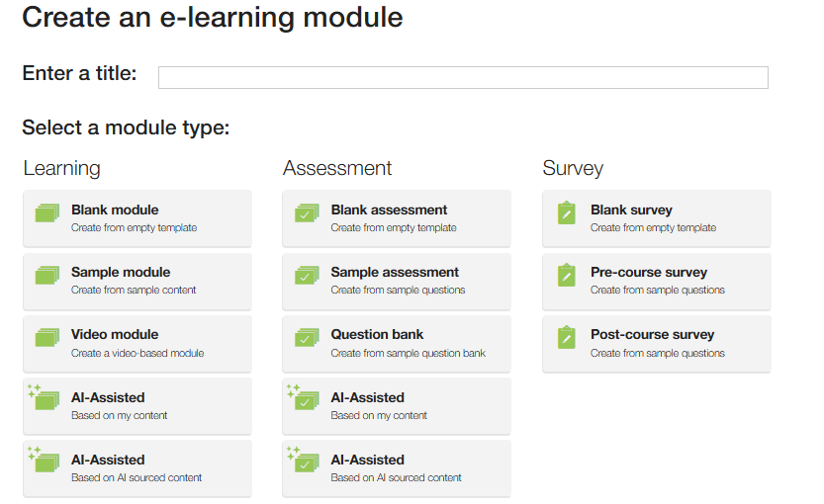Image resolution: width=824 pixels, height=504 pixels.
Task: Click the Blank module stacked pages icon
Action: (47, 213)
